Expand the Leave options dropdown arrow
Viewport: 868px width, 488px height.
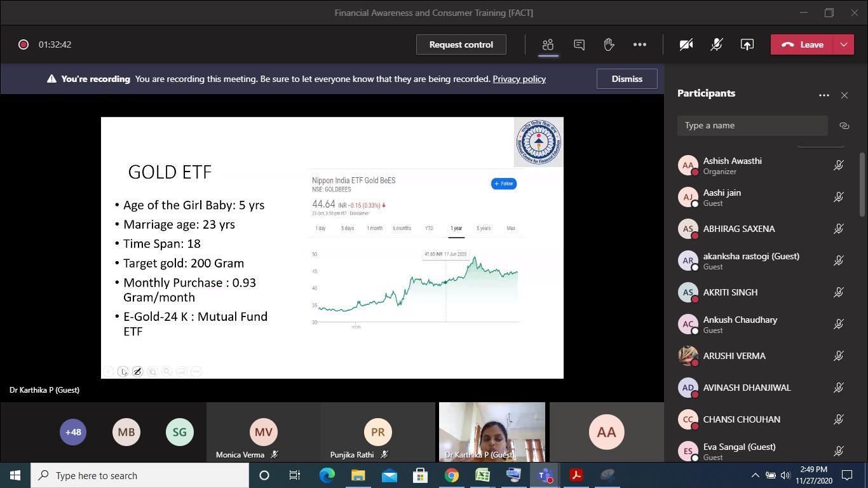tap(843, 44)
